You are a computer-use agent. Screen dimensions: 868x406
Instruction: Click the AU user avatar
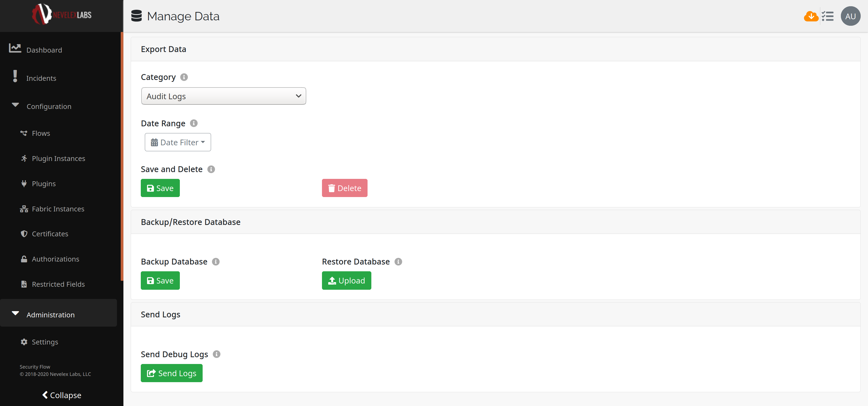[x=850, y=16]
